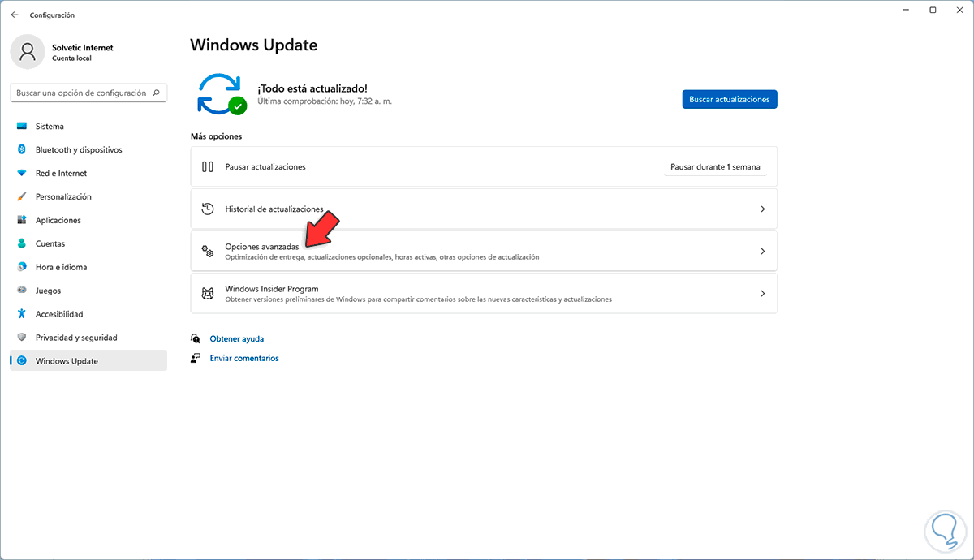This screenshot has width=974, height=560.
Task: Open Accesibilidad settings
Action: tap(88, 314)
